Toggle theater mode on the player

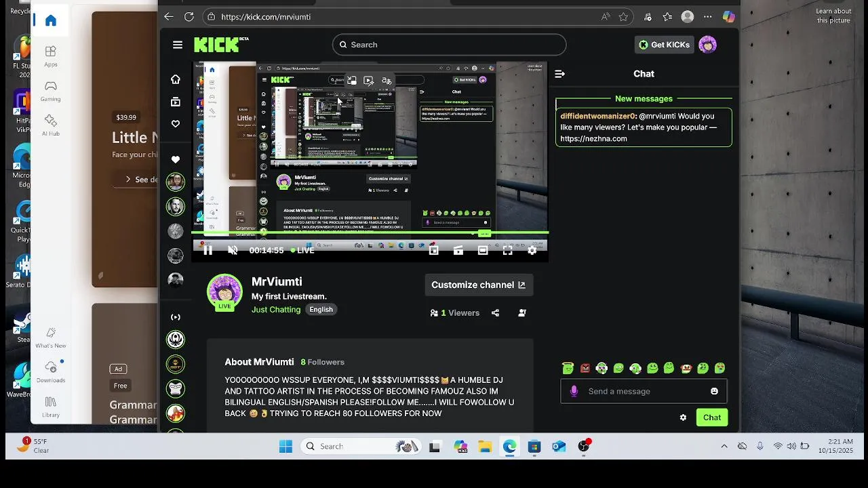point(483,250)
